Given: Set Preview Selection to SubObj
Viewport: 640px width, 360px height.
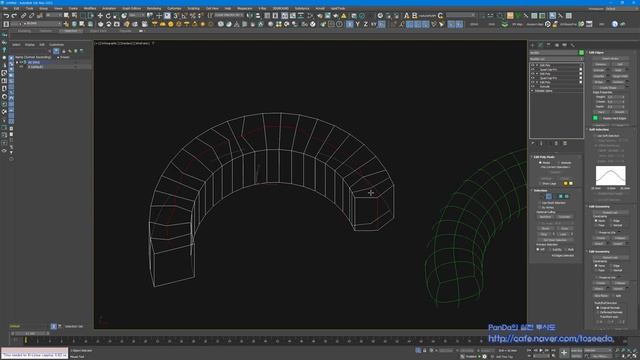Looking at the screenshot, I should pyautogui.click(x=550, y=249).
